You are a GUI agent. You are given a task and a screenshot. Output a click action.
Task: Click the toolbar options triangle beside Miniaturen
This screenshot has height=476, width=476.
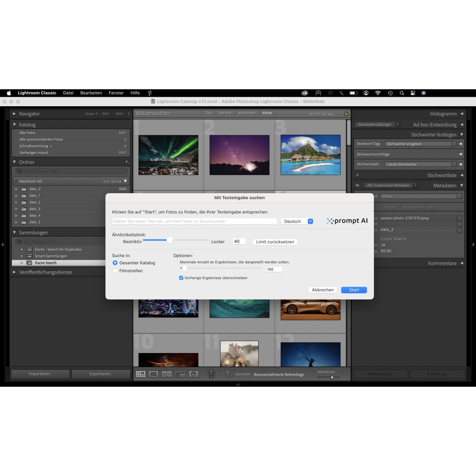click(345, 374)
